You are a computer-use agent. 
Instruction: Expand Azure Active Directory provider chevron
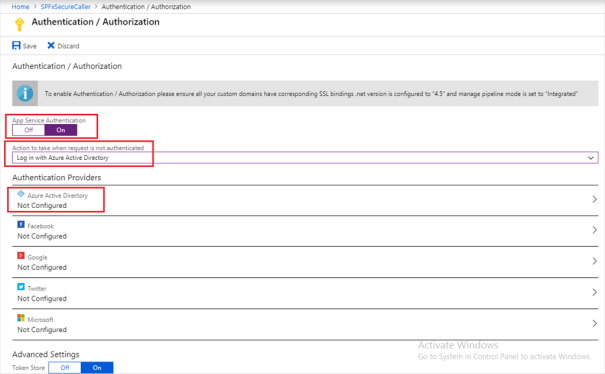pyautogui.click(x=595, y=199)
